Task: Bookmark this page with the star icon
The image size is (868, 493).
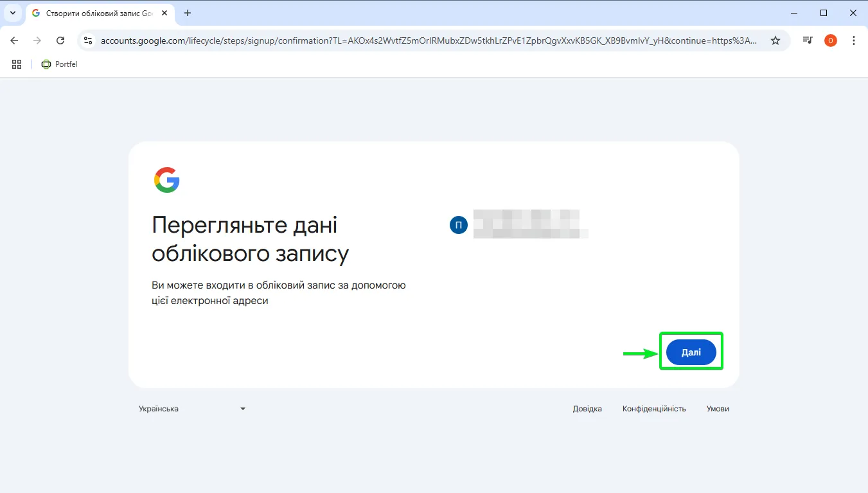Action: coord(775,40)
